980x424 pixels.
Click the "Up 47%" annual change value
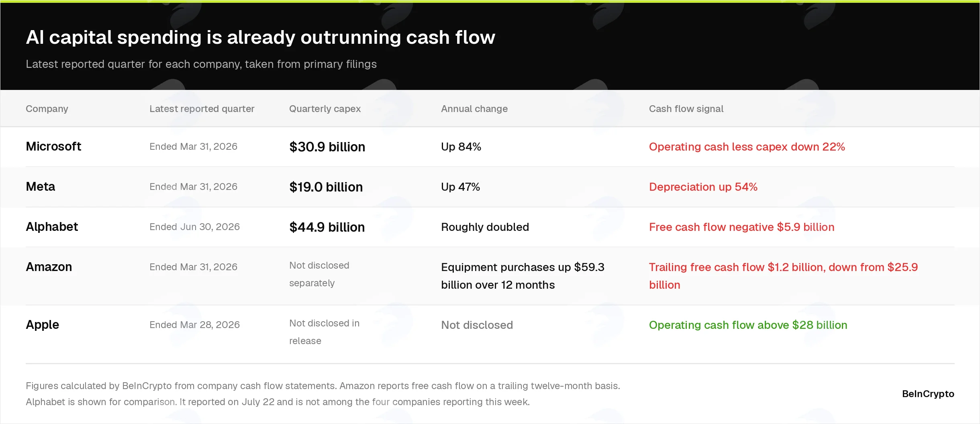click(x=460, y=187)
